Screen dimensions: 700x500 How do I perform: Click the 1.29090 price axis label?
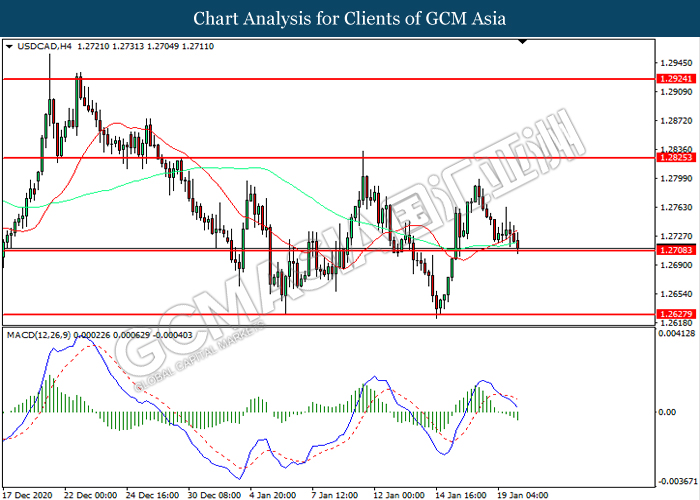coord(676,92)
